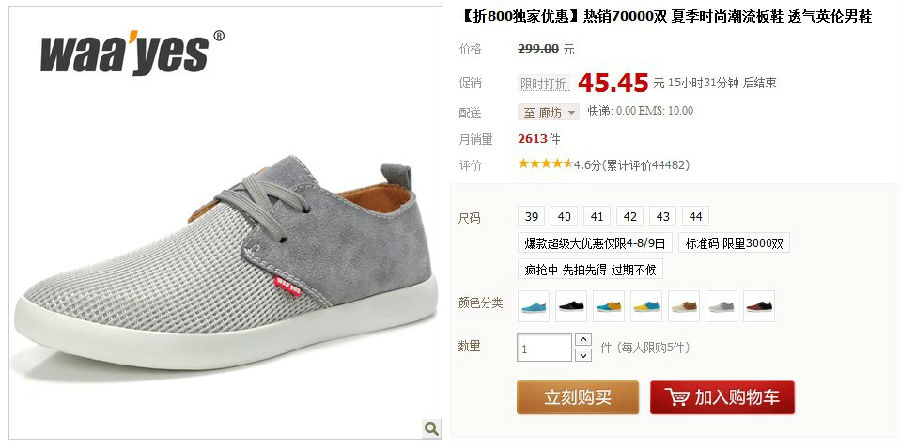Viewport: 900px width, 442px height.
Task: Select the all-blue shoe color thumbnail
Action: (534, 306)
